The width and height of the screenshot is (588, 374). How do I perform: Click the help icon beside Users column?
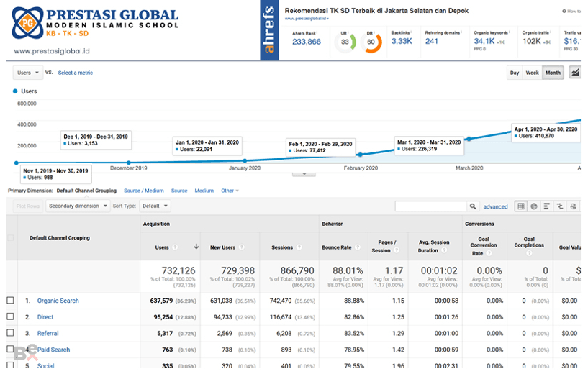point(175,247)
